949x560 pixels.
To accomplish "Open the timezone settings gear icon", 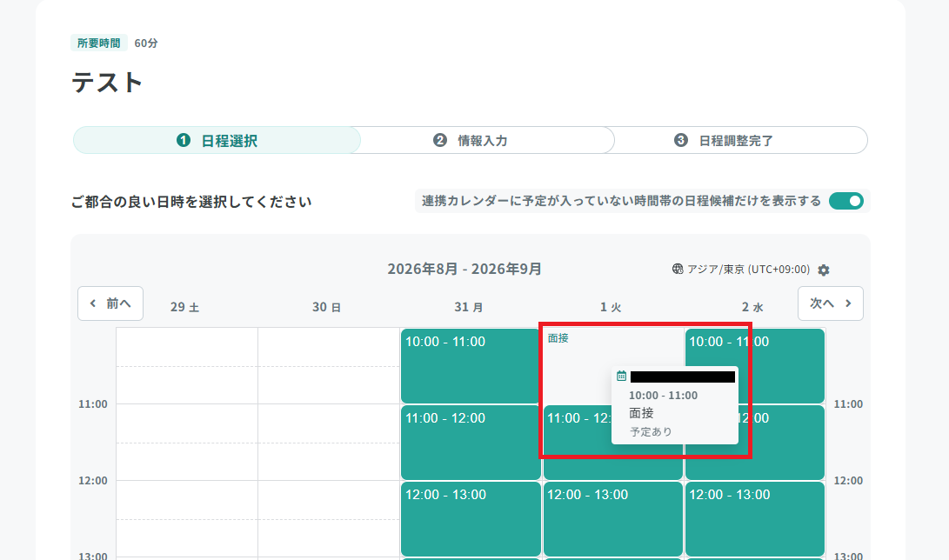I will tap(823, 270).
